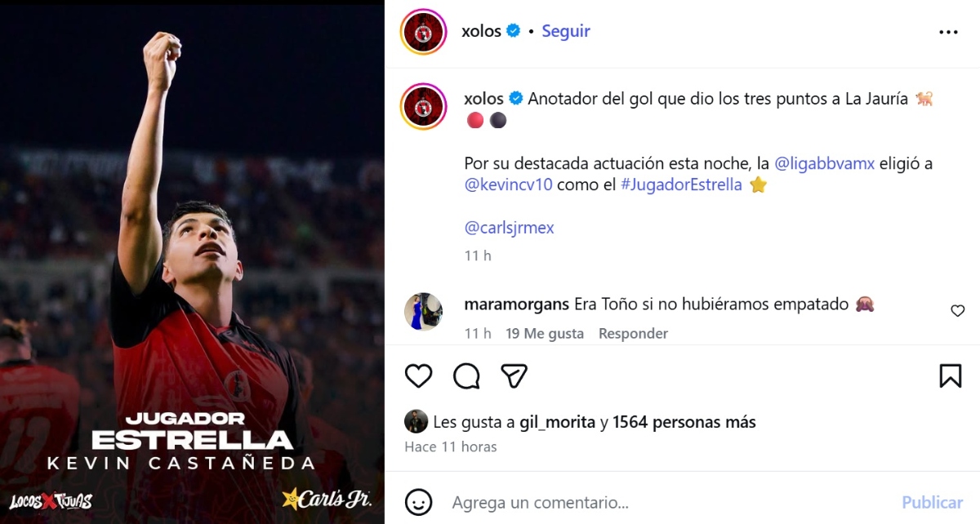The image size is (980, 524).
Task: Reply to maramorgans comment via Responder
Action: [633, 333]
